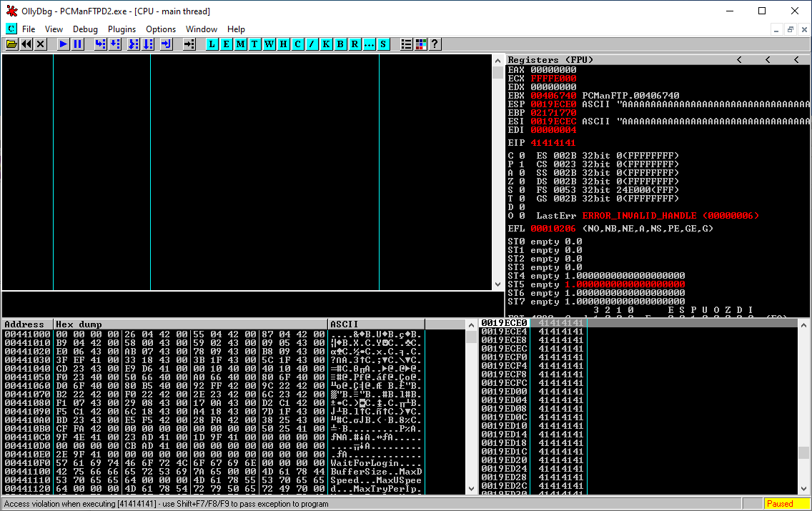The height and width of the screenshot is (511, 812).
Task: Open the Debug menu
Action: pyautogui.click(x=85, y=29)
